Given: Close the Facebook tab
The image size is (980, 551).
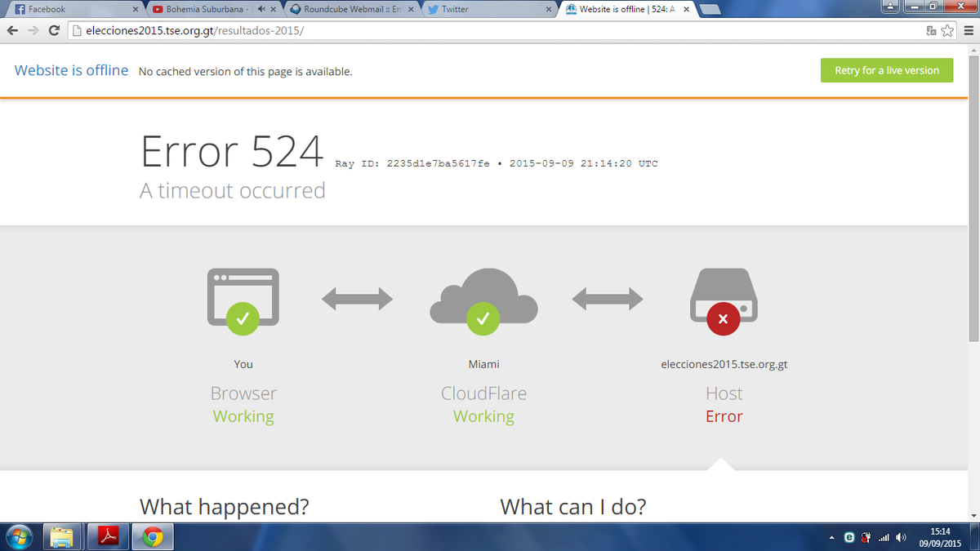Looking at the screenshot, I should tap(136, 10).
